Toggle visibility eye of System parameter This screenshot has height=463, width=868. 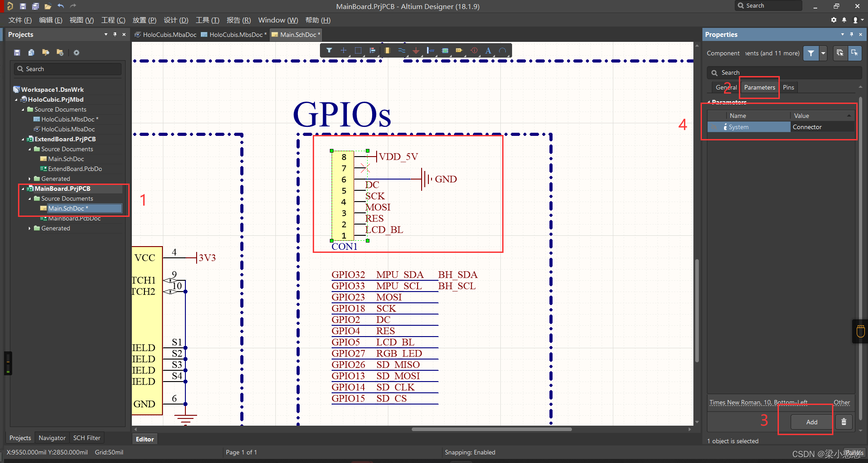pyautogui.click(x=715, y=127)
